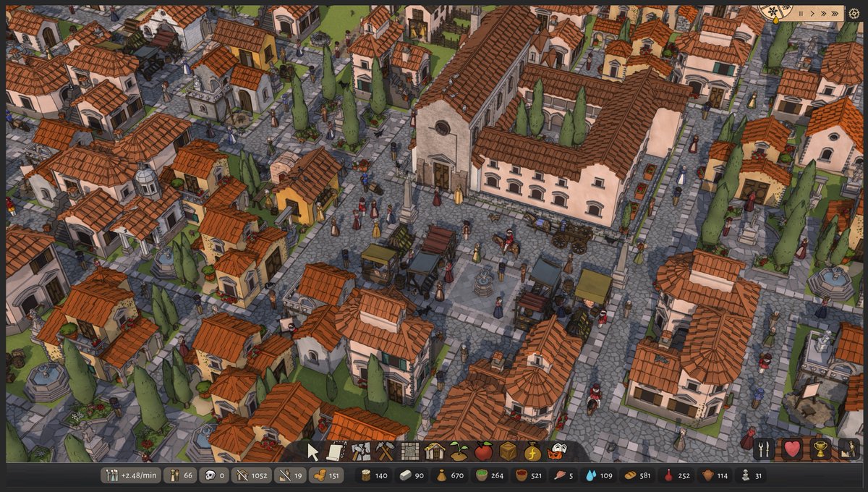Select the demolish hammer-and-rubble tool

360,451
